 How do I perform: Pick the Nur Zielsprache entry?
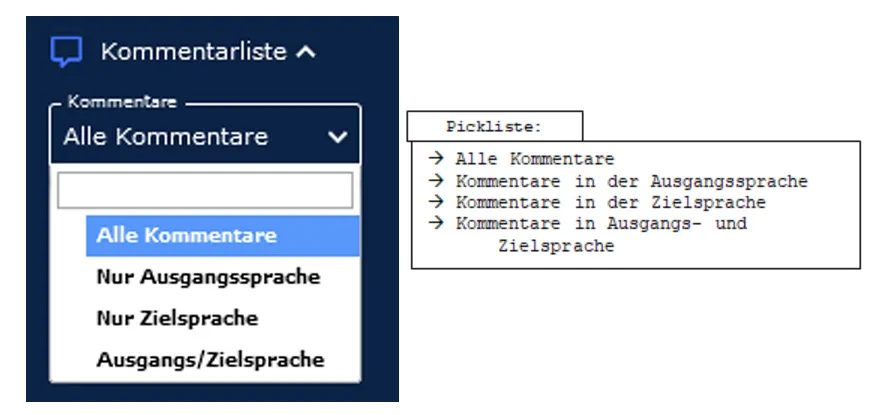177,318
